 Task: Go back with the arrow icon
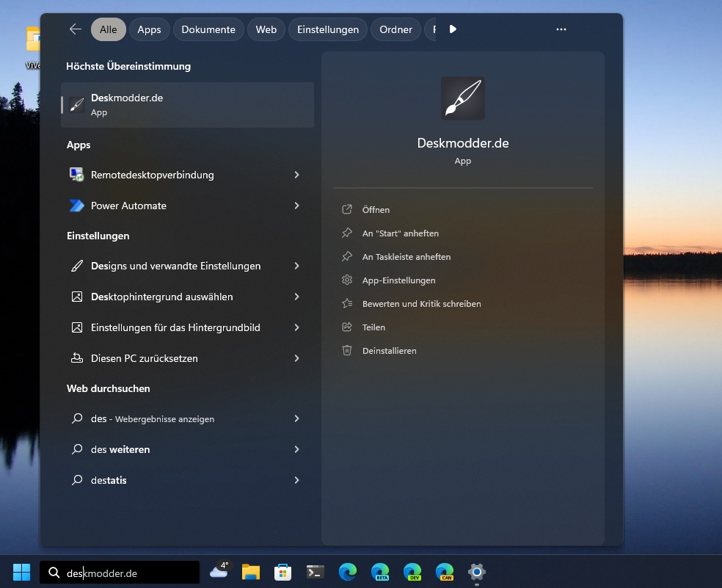coord(75,29)
